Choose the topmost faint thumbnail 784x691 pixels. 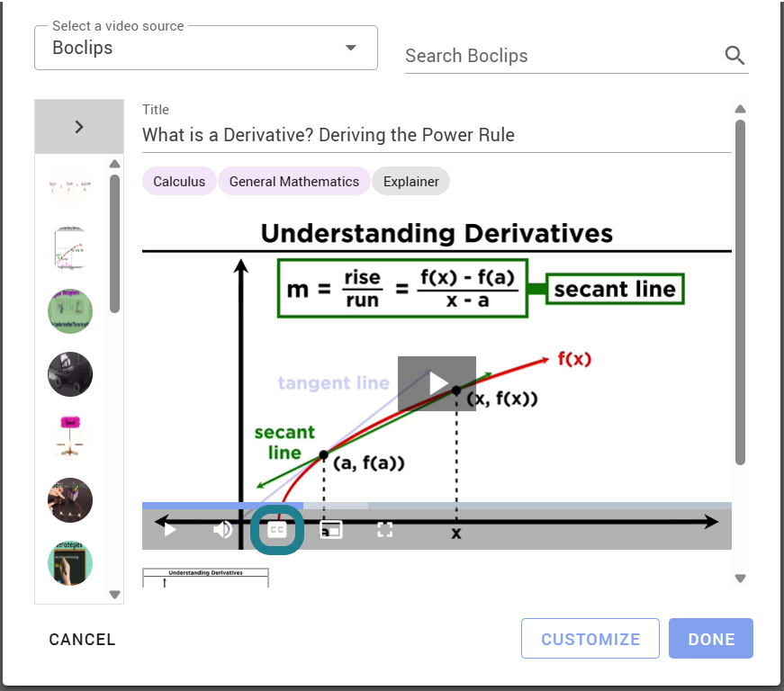(70, 185)
